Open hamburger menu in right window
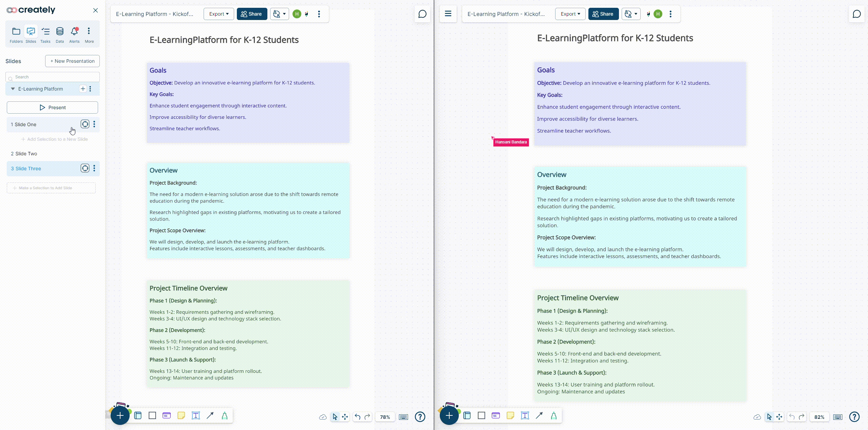Viewport: 868px width, 430px height. (x=448, y=14)
